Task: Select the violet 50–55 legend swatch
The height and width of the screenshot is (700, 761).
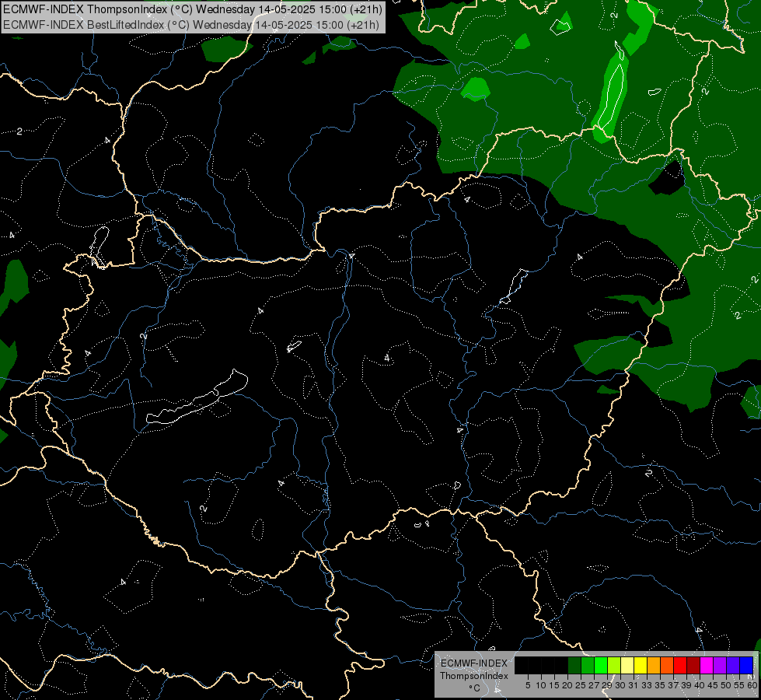Action: pyautogui.click(x=733, y=665)
